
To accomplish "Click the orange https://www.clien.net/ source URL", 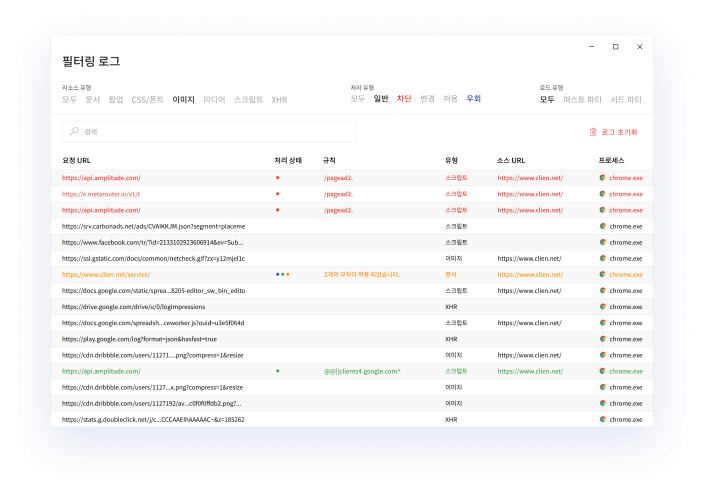I will pos(530,274).
